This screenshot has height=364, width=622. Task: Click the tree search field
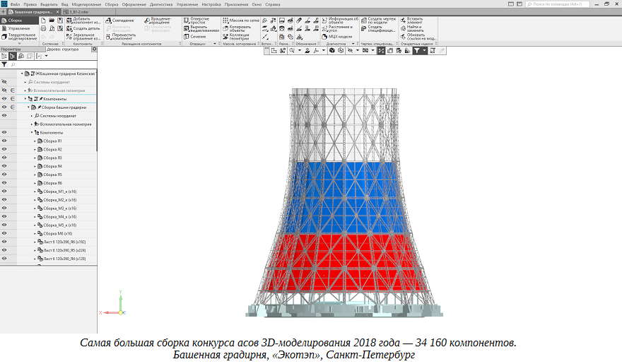(x=52, y=64)
